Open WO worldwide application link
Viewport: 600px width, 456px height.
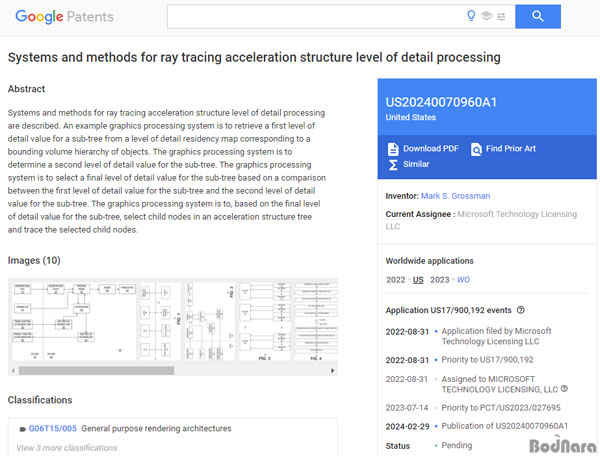pos(463,280)
